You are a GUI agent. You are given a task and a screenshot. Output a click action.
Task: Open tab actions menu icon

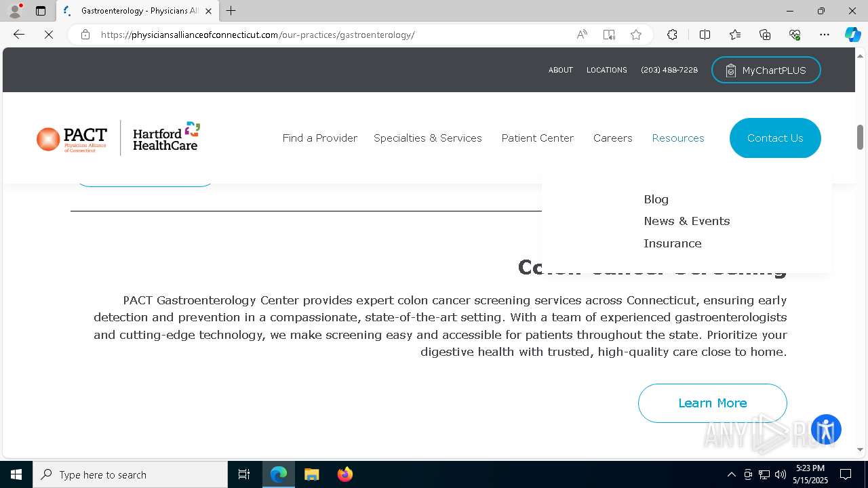point(41,11)
